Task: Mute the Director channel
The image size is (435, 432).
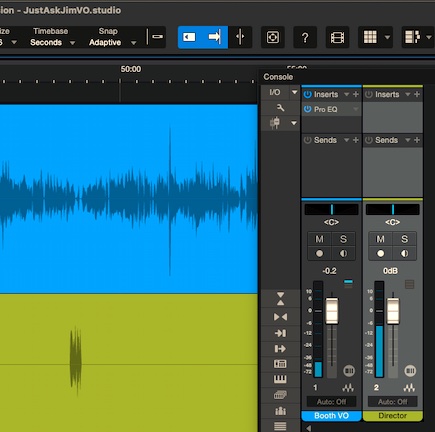Action: (x=380, y=239)
